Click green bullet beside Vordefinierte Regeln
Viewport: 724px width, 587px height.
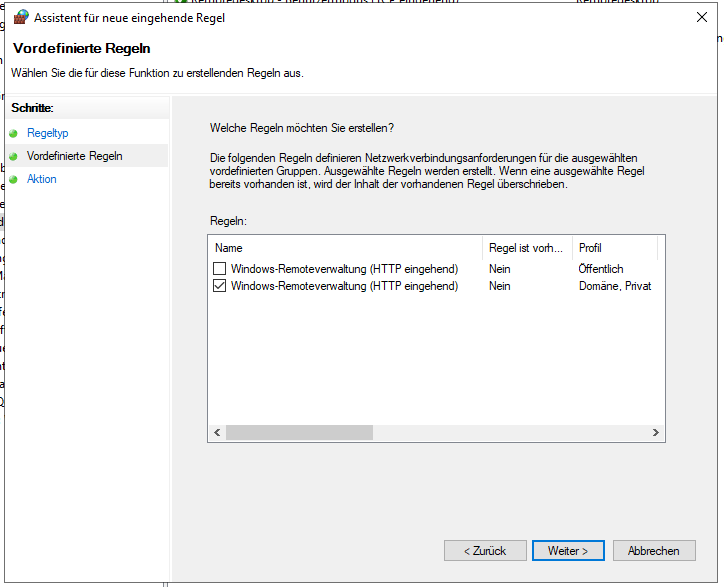tap(13, 157)
